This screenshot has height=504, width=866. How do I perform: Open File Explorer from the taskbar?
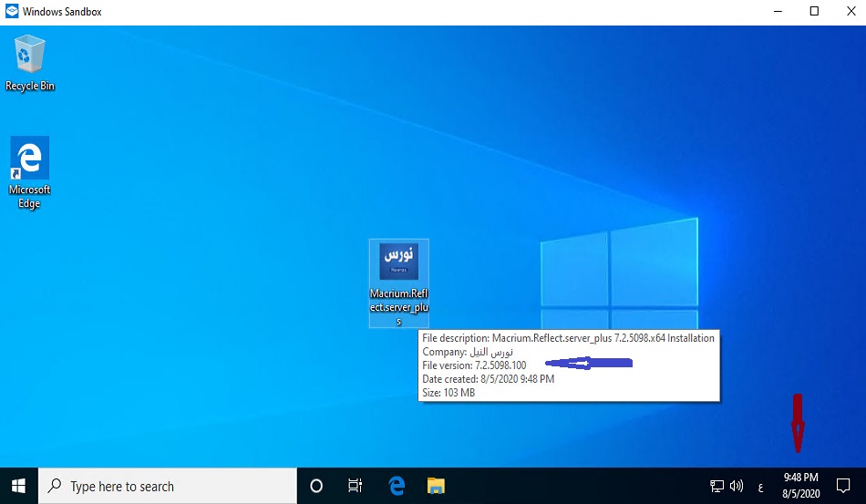coord(436,487)
